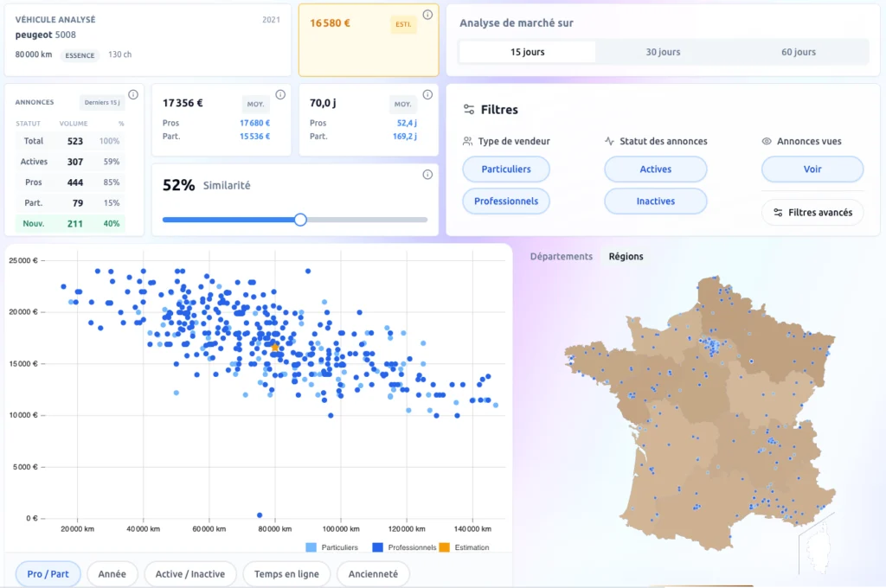886x588 pixels.
Task: Switch the chart to Ancienneté view
Action: (x=373, y=573)
